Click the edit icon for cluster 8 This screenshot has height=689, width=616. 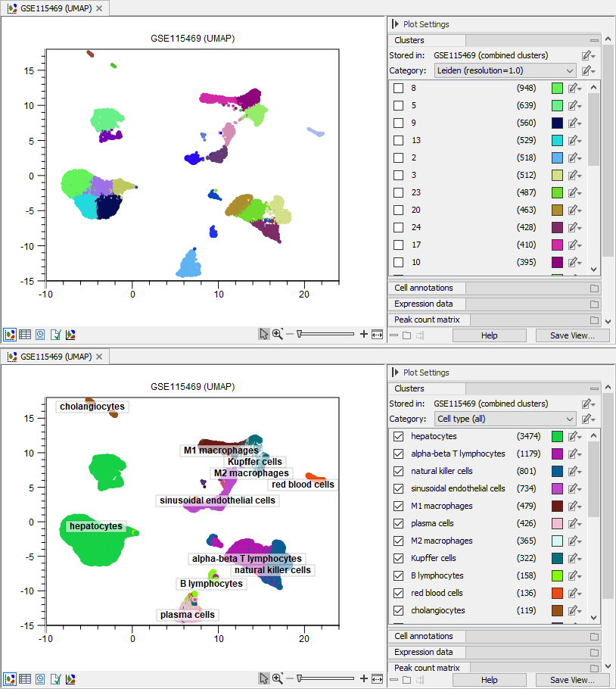click(x=576, y=89)
